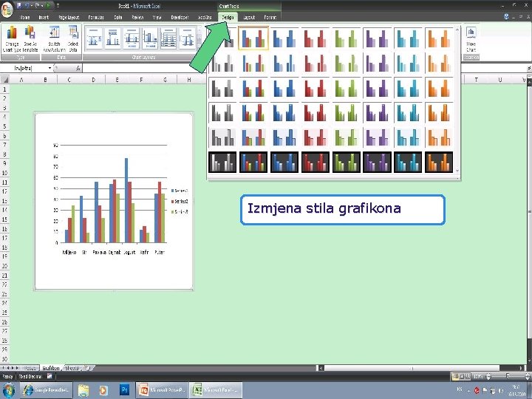
Task: Choose purple chart style in top gallery row
Action: click(377, 38)
